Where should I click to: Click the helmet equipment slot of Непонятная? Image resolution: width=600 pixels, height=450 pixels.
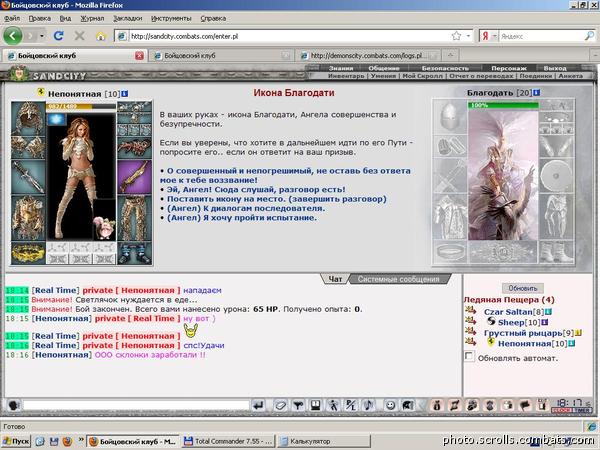coord(28,117)
